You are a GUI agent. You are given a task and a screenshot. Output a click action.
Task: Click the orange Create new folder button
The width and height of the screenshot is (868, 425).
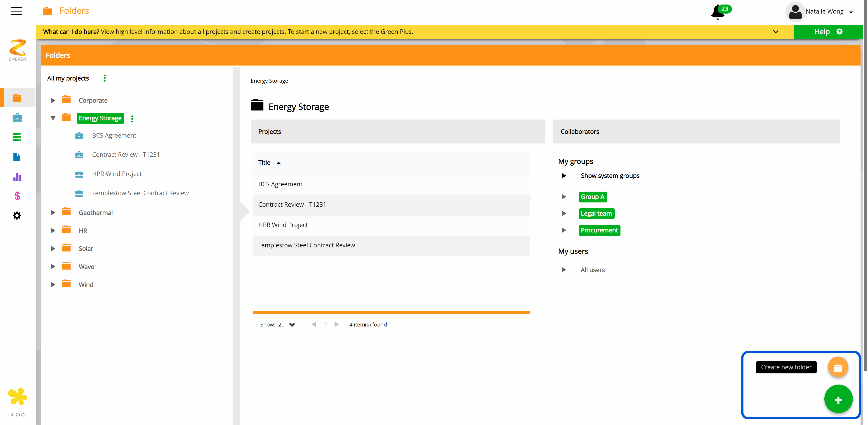click(x=838, y=367)
